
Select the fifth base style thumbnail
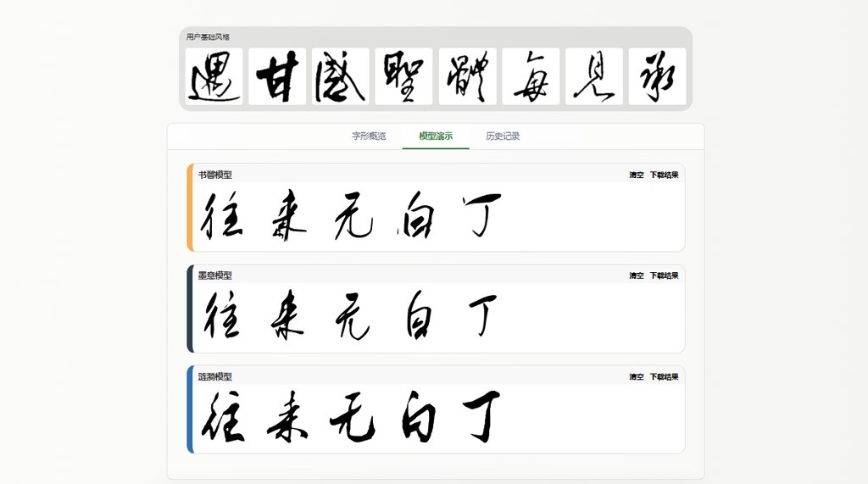click(468, 76)
